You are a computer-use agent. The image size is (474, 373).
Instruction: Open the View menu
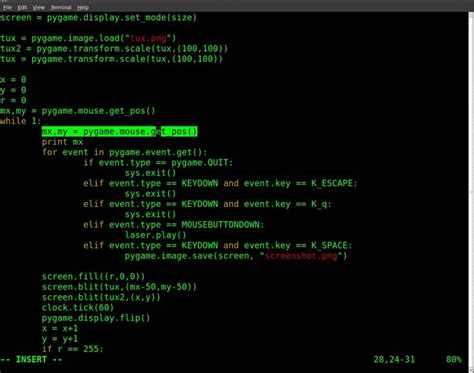[x=39, y=7]
